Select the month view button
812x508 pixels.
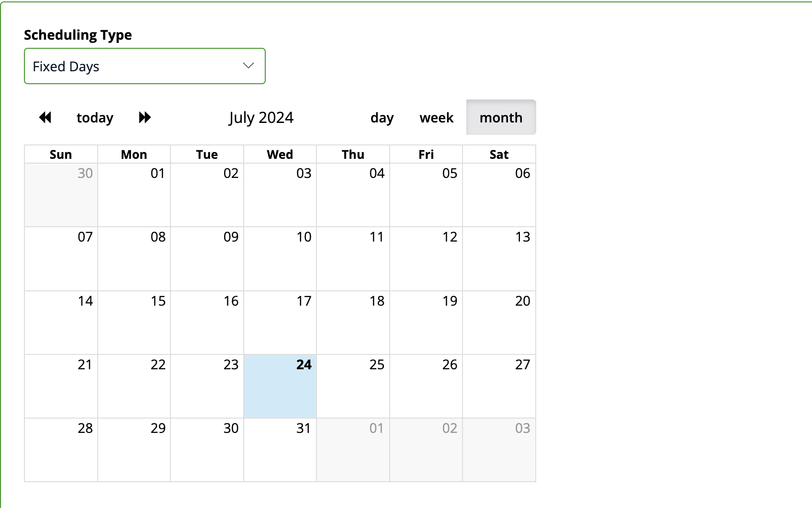point(501,118)
